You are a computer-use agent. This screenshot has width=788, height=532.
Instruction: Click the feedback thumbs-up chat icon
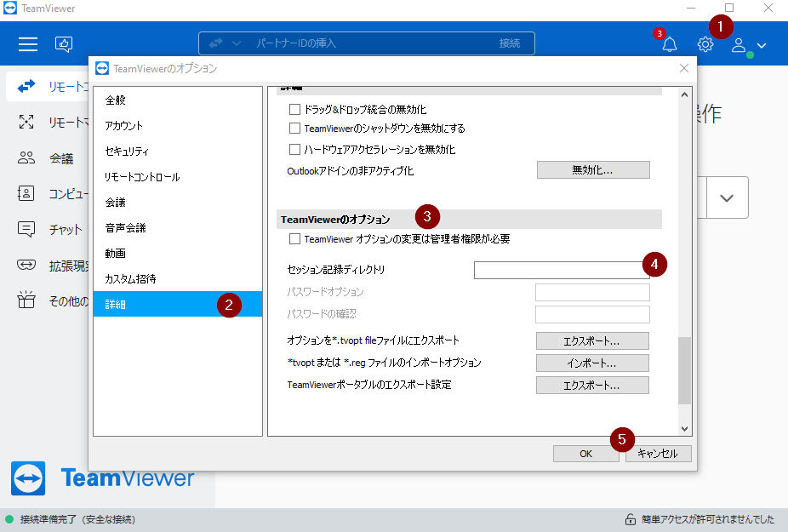(64, 44)
